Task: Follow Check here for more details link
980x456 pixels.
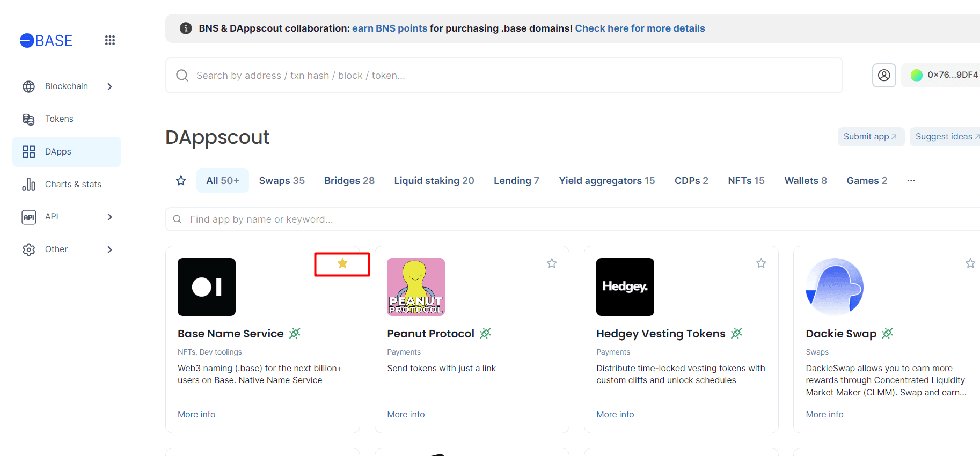Action: 640,28
